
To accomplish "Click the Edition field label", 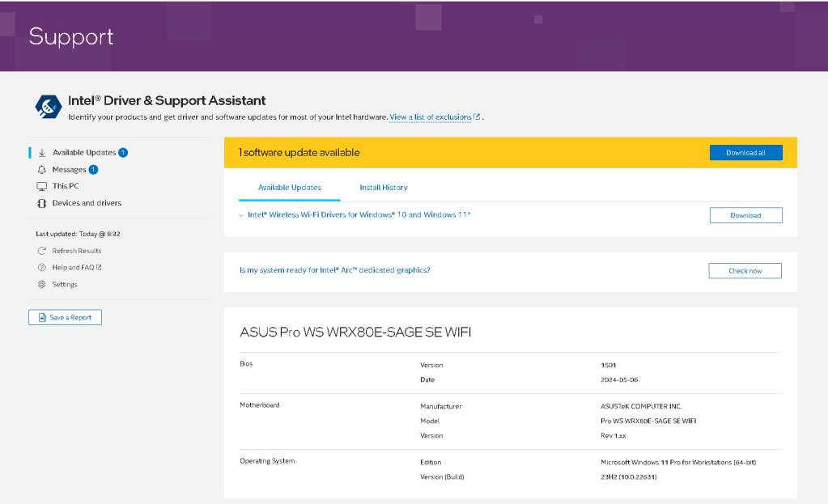I will [431, 462].
